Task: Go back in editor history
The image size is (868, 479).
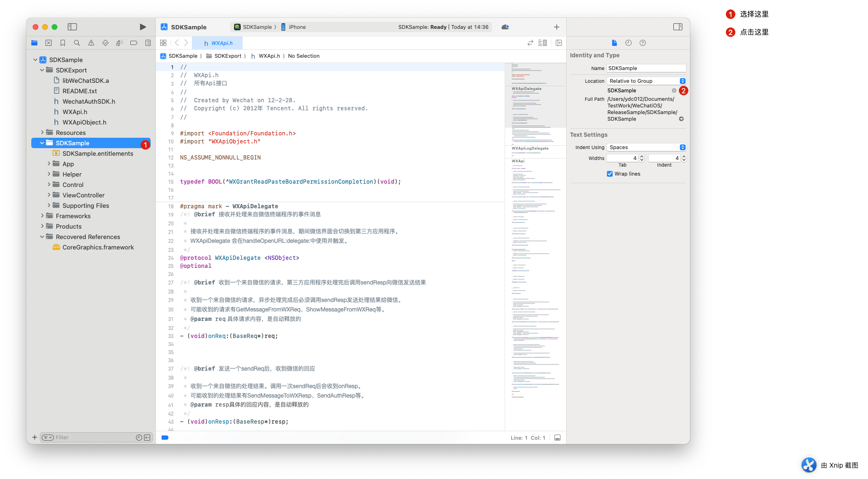Action: click(177, 43)
